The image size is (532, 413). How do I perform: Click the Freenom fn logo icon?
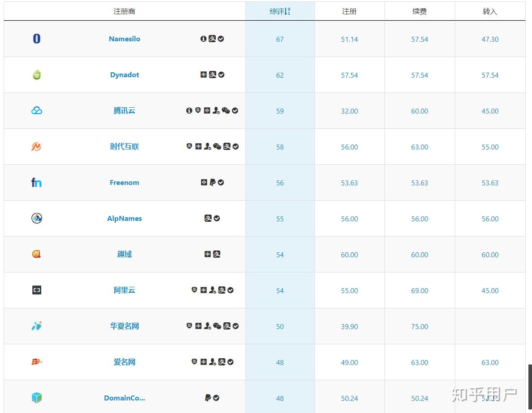click(x=36, y=182)
